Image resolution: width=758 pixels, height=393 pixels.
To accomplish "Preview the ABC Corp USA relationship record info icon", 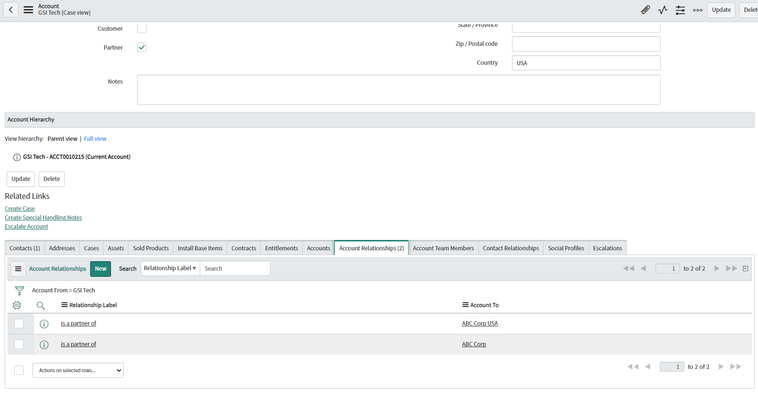I will tap(44, 324).
